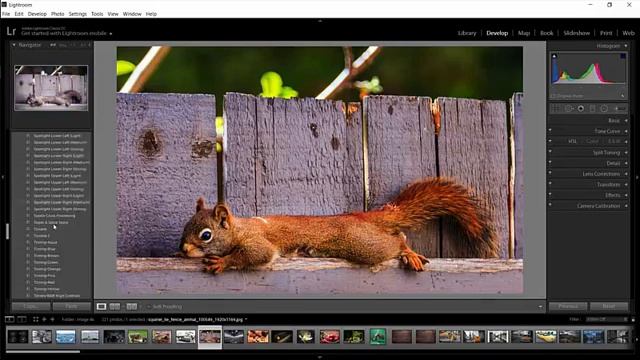
Task: Click the filmstrip horizontal scrollbar
Action: click(43, 351)
